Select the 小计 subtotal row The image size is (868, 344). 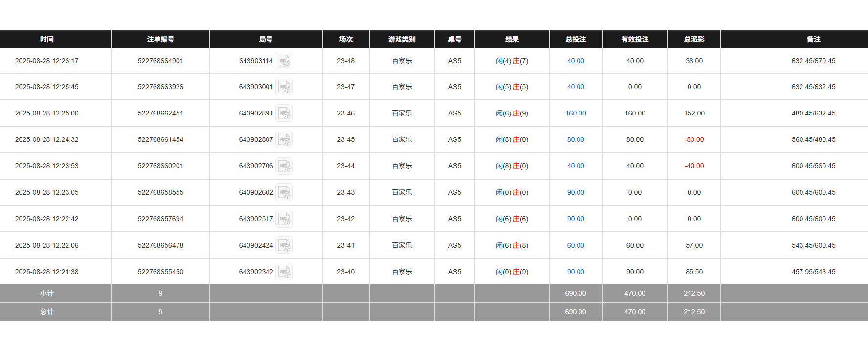tap(47, 293)
